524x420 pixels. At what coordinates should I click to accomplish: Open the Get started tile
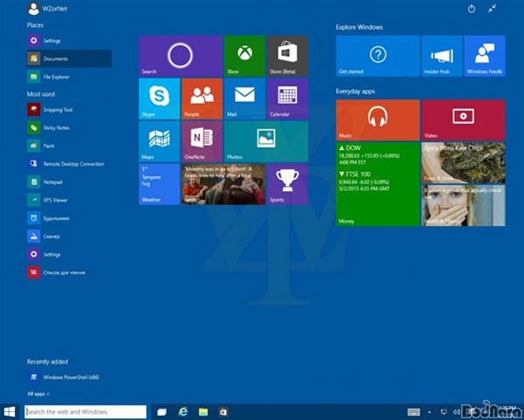pos(378,56)
